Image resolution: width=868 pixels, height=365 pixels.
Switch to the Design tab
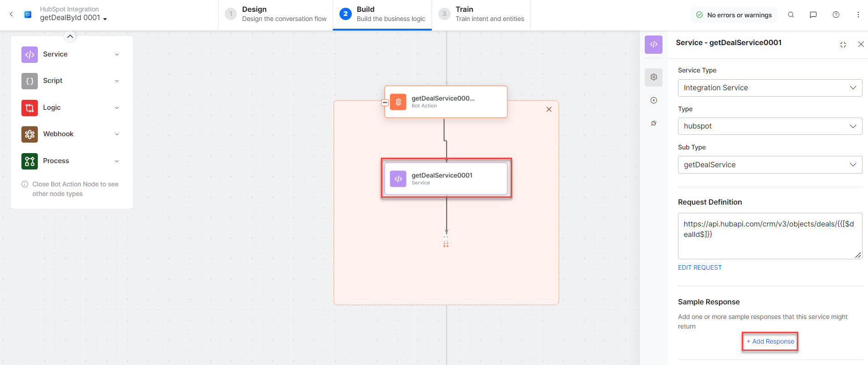276,15
